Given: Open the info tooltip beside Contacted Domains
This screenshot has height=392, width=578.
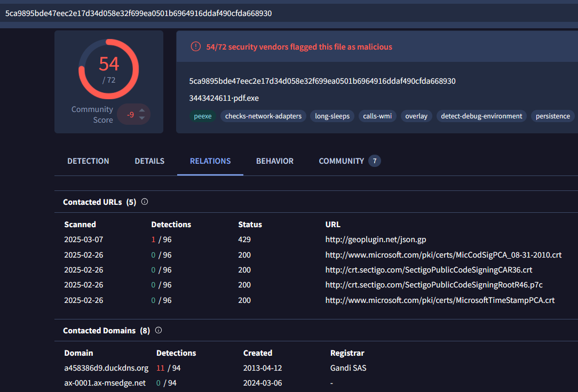Looking at the screenshot, I should (158, 330).
